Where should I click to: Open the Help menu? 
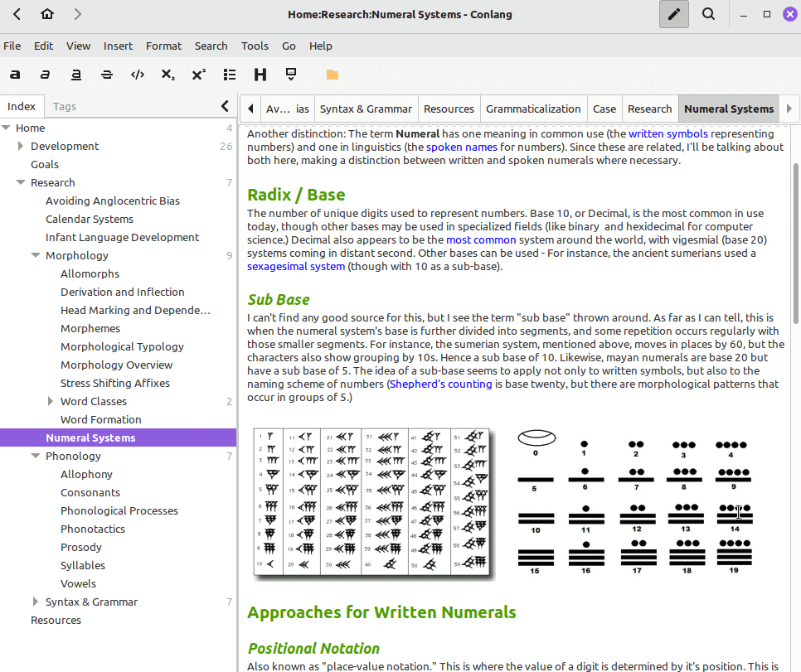320,46
